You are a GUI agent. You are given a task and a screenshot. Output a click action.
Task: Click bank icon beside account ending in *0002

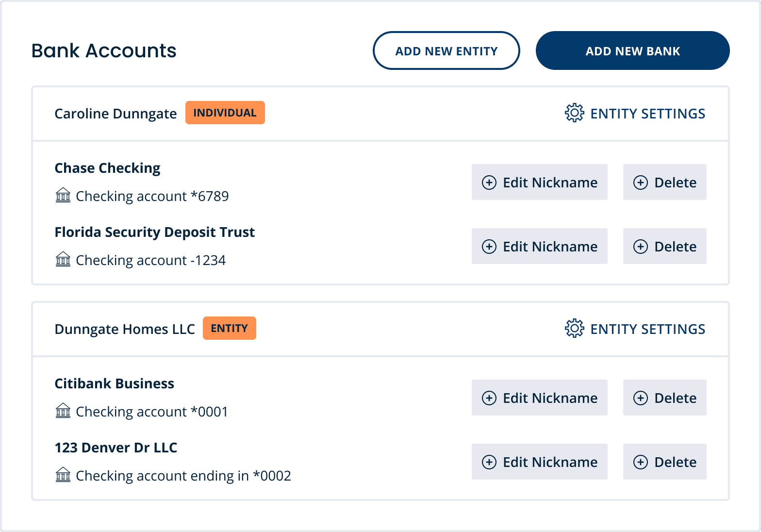63,475
